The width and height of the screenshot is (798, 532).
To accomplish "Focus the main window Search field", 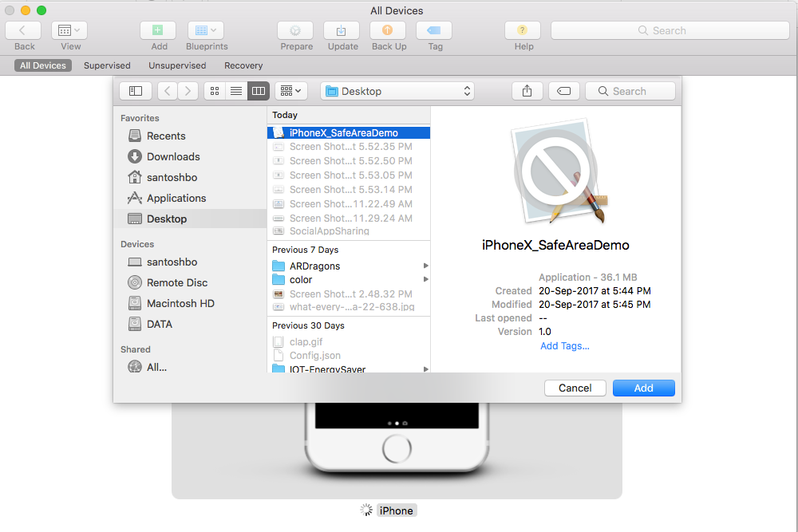I will [x=670, y=30].
